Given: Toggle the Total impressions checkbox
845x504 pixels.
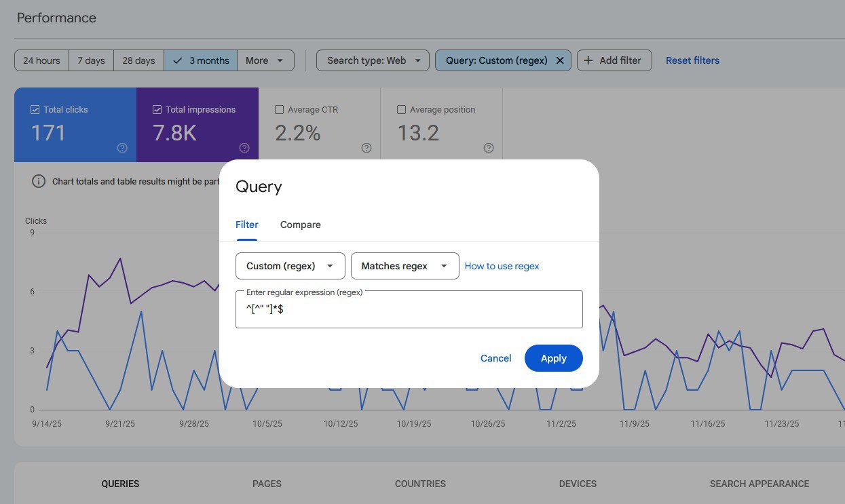Looking at the screenshot, I should [x=157, y=109].
